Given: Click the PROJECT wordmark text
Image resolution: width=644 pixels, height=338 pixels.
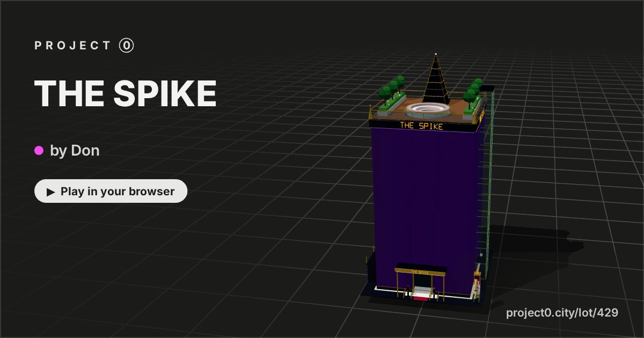Looking at the screenshot, I should [73, 46].
